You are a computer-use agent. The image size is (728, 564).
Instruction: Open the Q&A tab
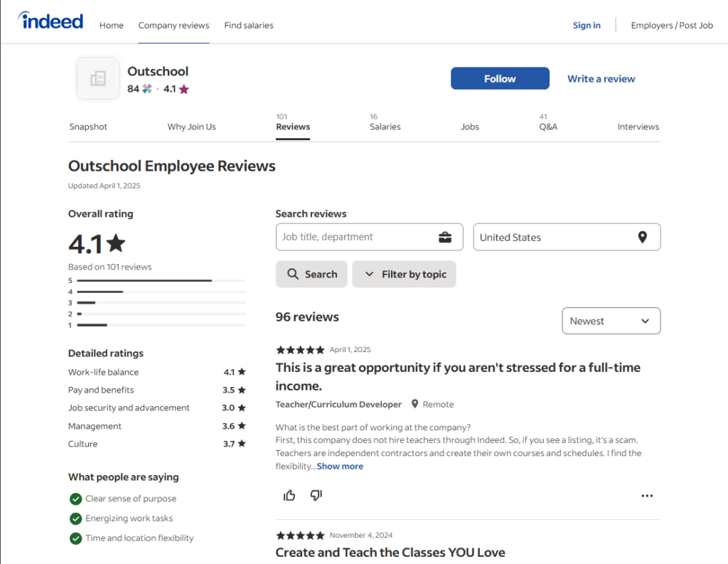pos(548,127)
